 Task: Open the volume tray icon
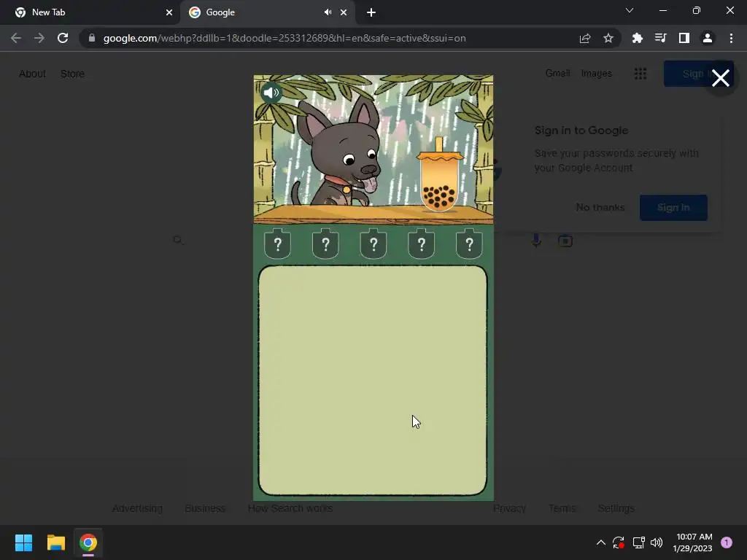click(x=657, y=542)
